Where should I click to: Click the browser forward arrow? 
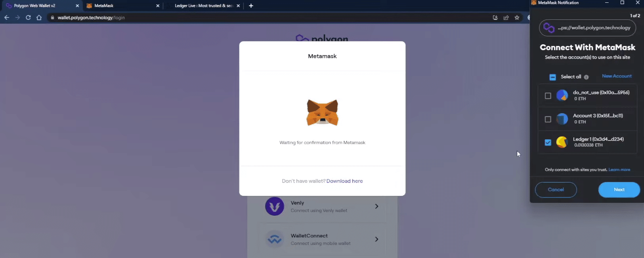[17, 17]
